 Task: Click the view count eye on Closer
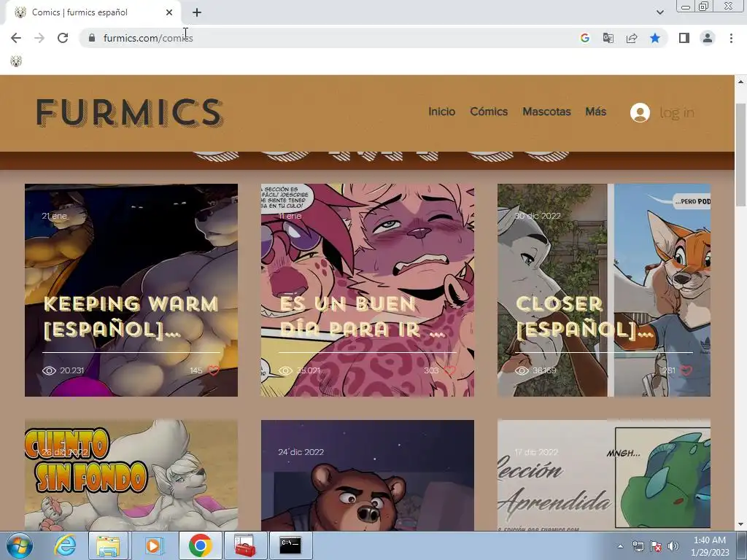[522, 370]
